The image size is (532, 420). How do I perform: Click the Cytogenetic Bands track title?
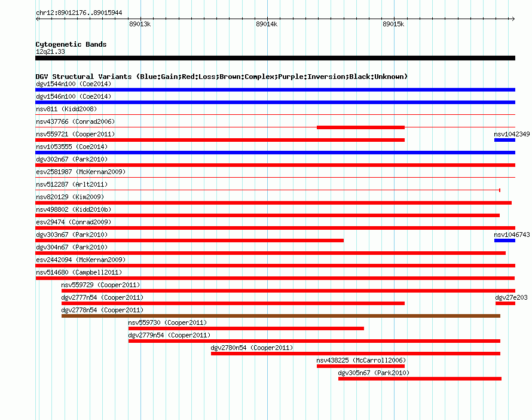(71, 44)
